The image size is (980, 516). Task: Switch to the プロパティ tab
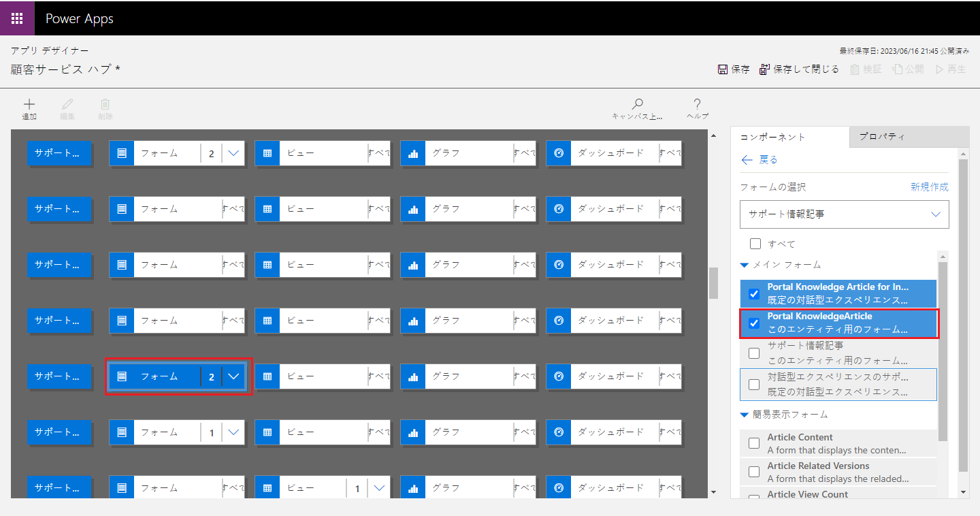[x=909, y=137]
